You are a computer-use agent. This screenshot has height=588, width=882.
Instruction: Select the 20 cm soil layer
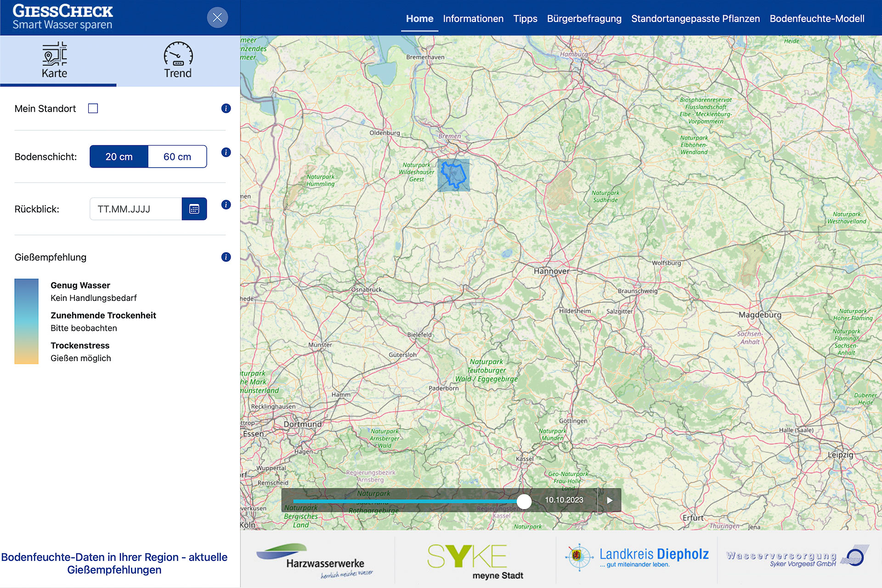coord(119,157)
